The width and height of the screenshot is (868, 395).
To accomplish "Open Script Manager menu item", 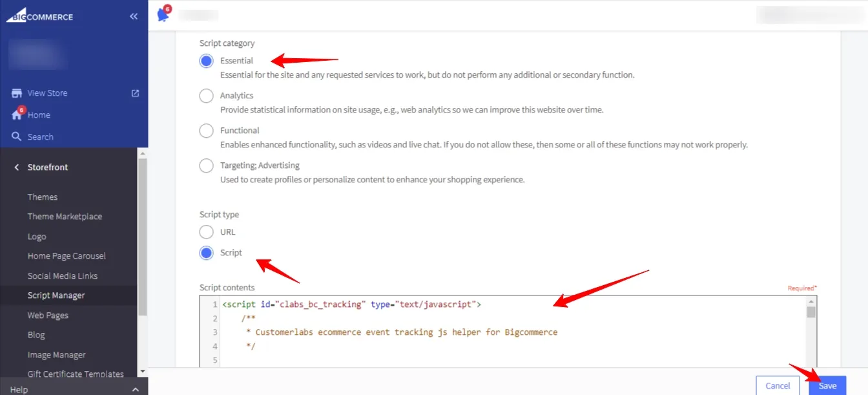I will coord(56,295).
